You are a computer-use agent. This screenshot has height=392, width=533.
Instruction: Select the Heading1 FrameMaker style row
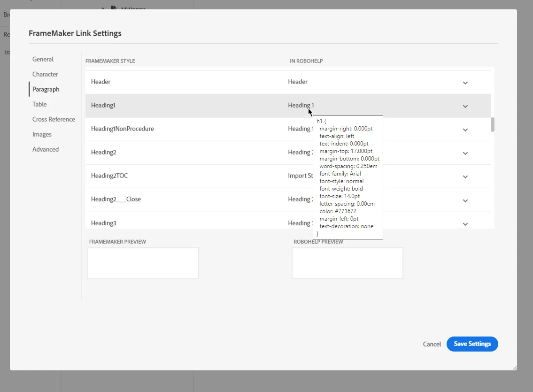pos(288,106)
